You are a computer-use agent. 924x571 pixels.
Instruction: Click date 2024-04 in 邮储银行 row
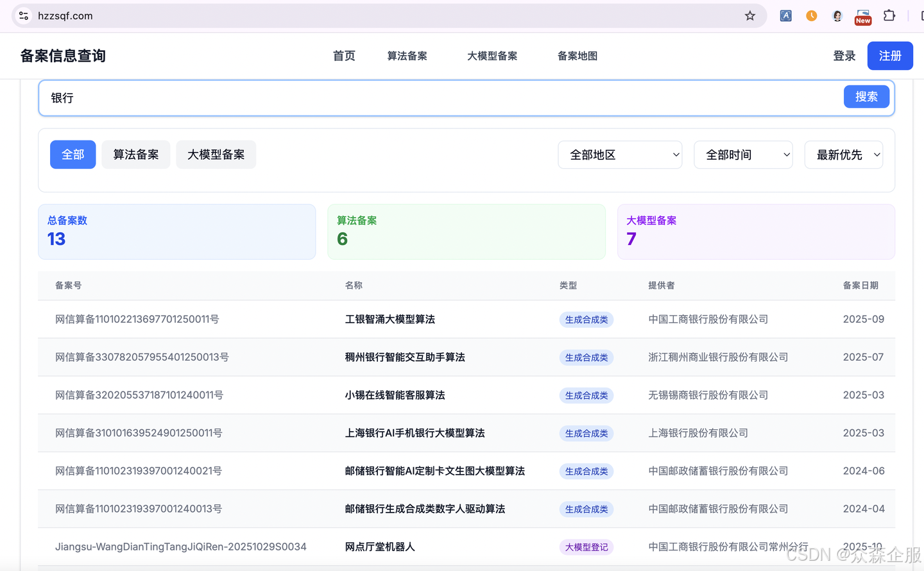(x=864, y=509)
